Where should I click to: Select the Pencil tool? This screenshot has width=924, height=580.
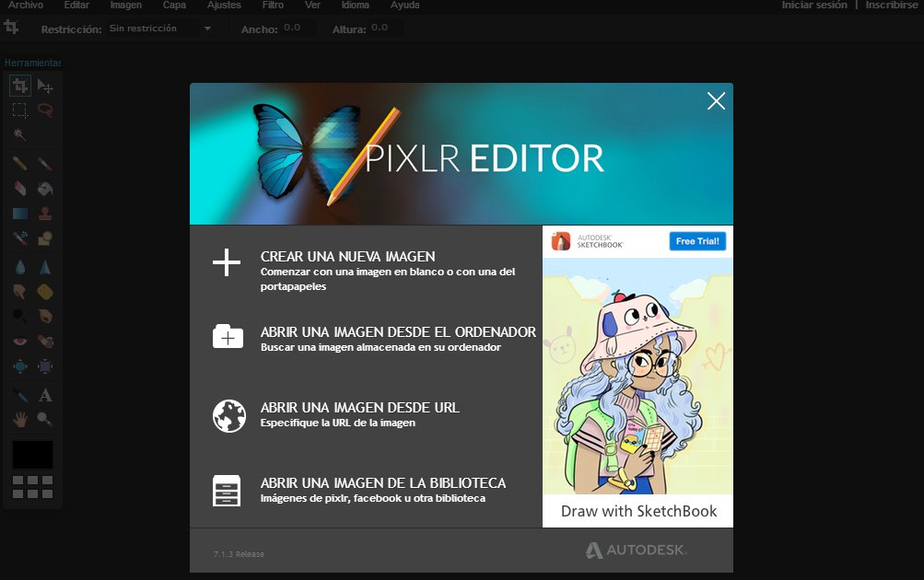tap(20, 163)
